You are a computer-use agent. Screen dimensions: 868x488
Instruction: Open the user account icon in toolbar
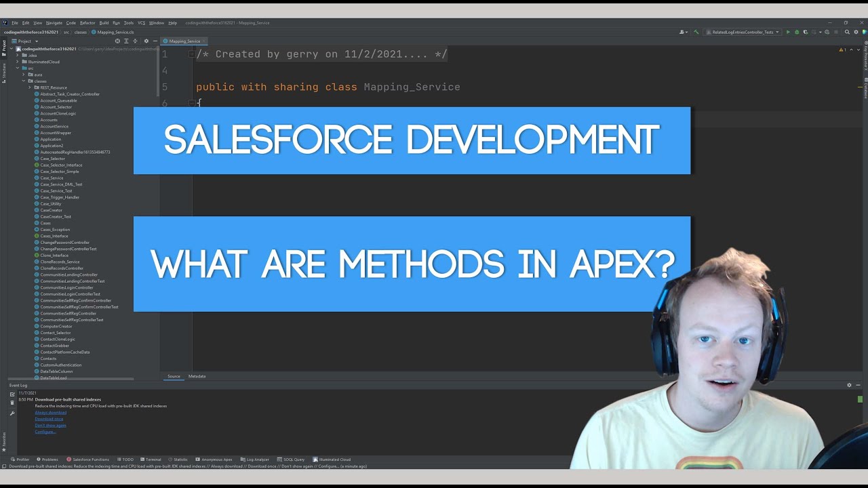[x=682, y=32]
